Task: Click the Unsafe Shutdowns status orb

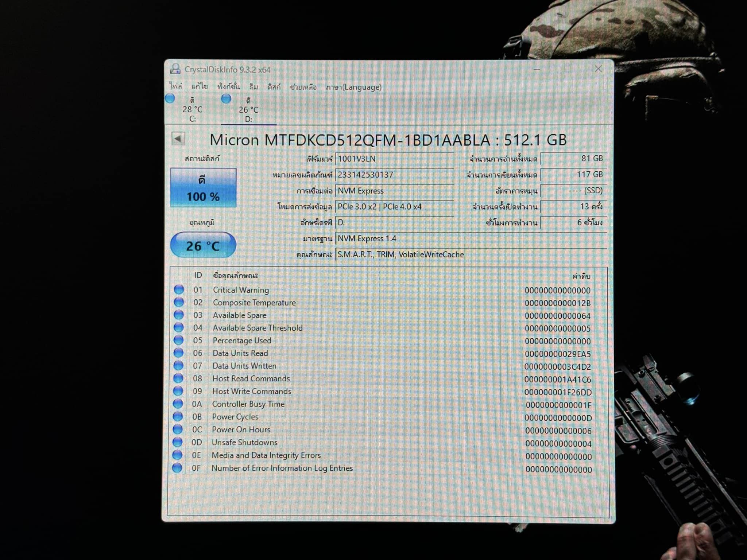Action: pos(178,442)
